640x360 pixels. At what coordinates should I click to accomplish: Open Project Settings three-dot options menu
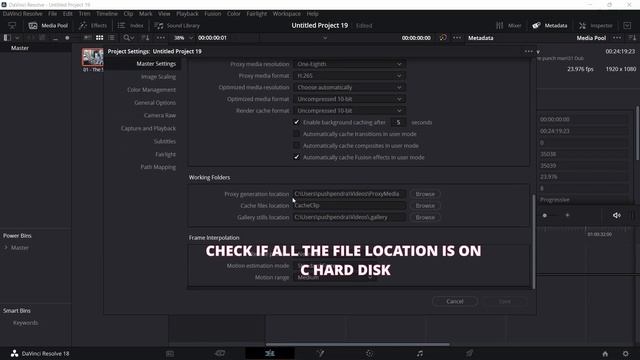pos(529,51)
